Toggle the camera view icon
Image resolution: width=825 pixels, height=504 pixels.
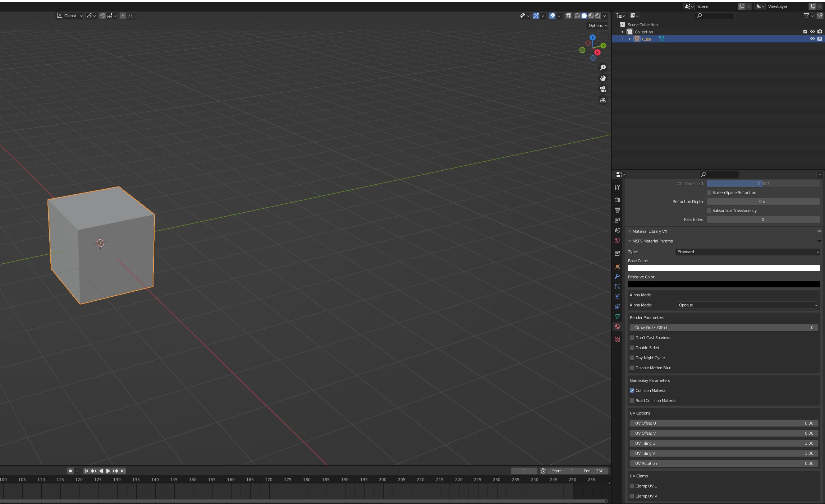(603, 89)
